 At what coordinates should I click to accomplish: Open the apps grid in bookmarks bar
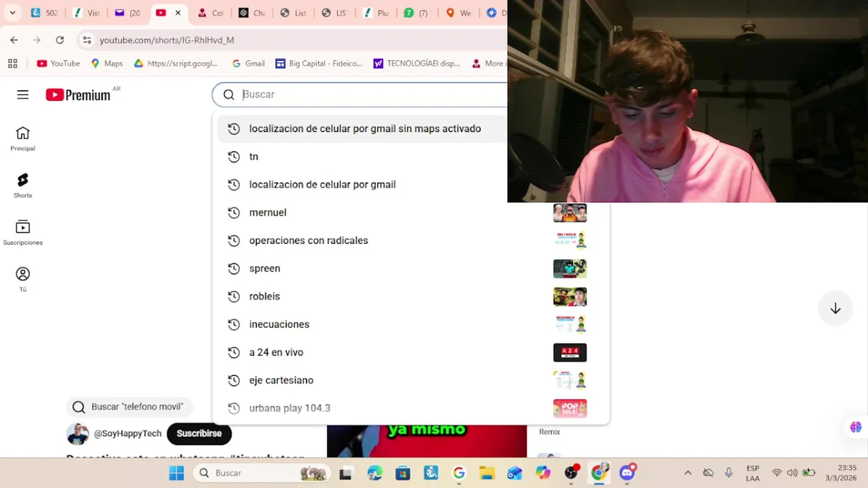12,64
